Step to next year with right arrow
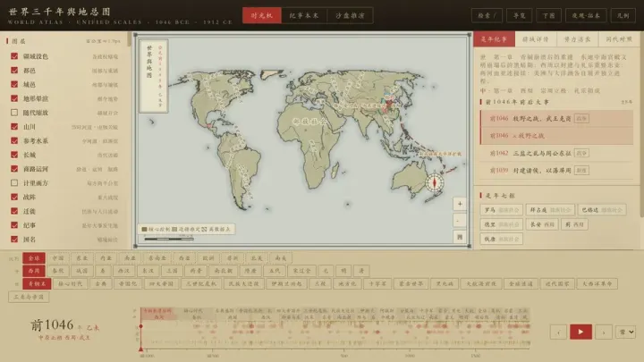This screenshot has height=362, width=644. 604,332
